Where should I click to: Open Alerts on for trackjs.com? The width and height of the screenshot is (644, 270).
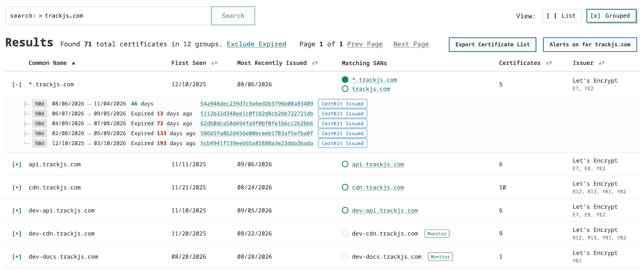coord(590,45)
